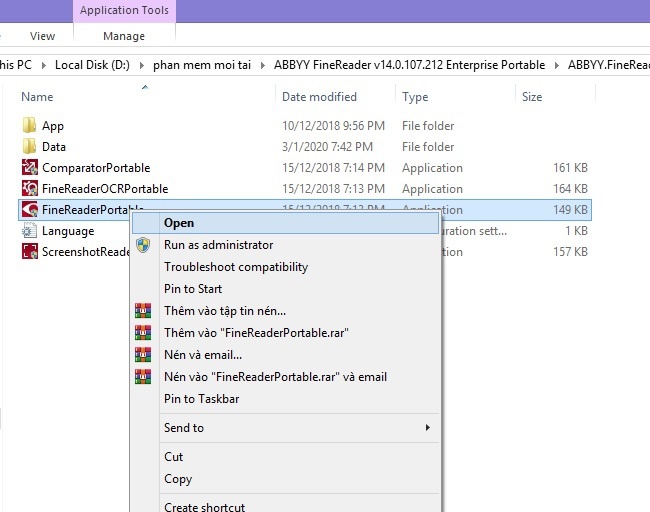Screen dimensions: 650x512
Task: Click WinRAR icon beside Nén và email
Action: point(143,354)
